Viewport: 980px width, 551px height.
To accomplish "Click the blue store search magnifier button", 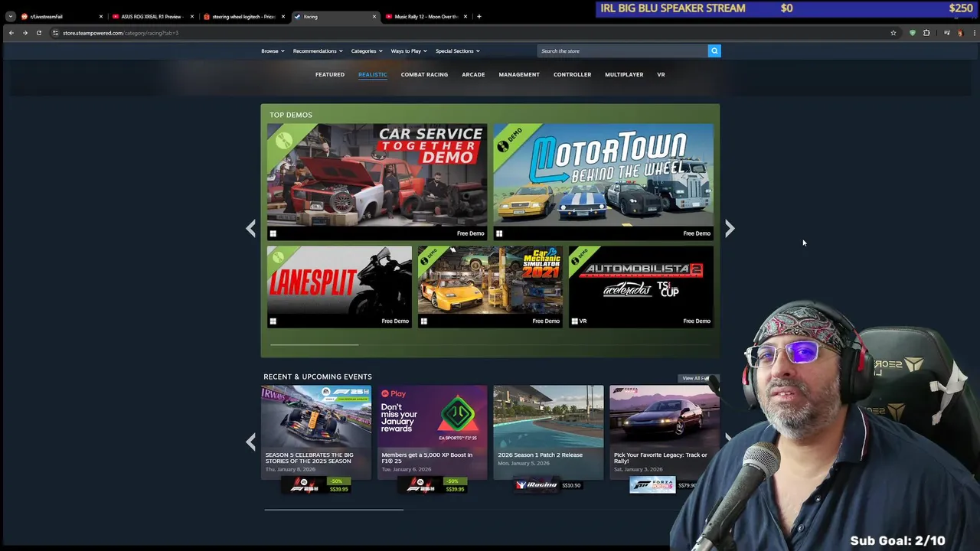I will (714, 51).
